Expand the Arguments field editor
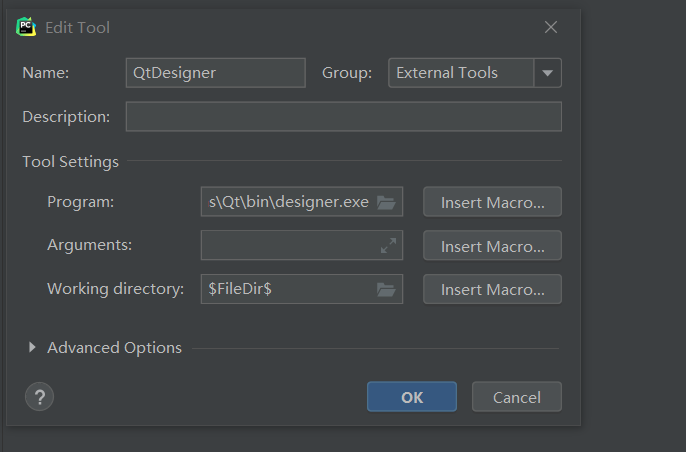The width and height of the screenshot is (686, 452). 388,246
